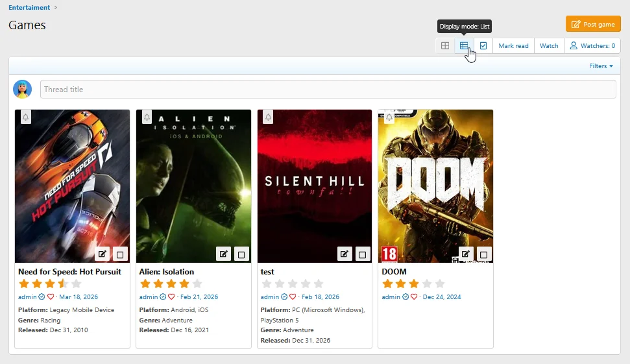630x364 pixels.
Task: Click verified badge on Alien: Isolation card
Action: (x=163, y=297)
